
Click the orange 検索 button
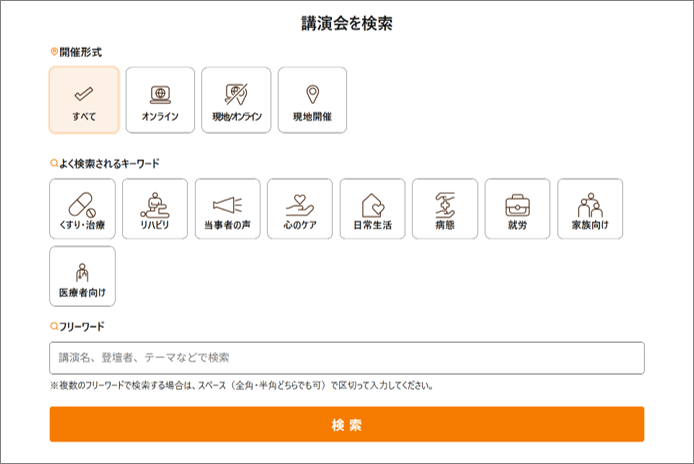[347, 424]
